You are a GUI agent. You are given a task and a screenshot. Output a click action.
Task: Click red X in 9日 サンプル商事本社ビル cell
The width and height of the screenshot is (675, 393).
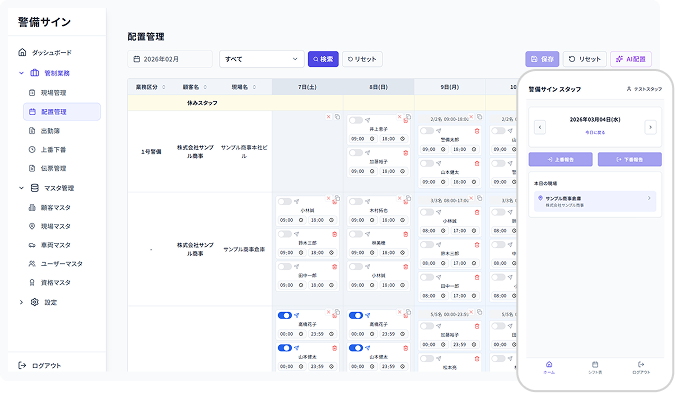[x=471, y=117]
